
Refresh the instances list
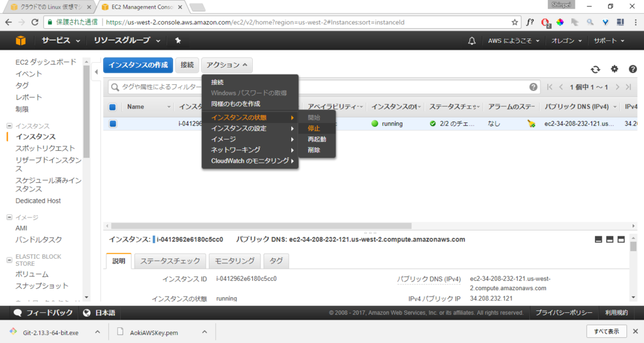(x=595, y=69)
